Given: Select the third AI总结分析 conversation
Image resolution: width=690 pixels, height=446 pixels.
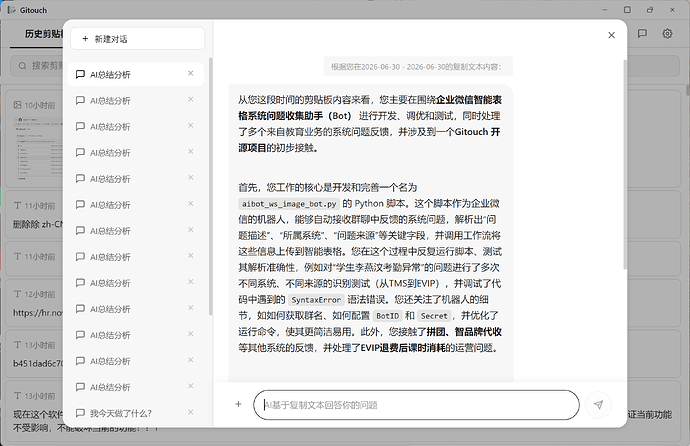Looking at the screenshot, I should 136,127.
